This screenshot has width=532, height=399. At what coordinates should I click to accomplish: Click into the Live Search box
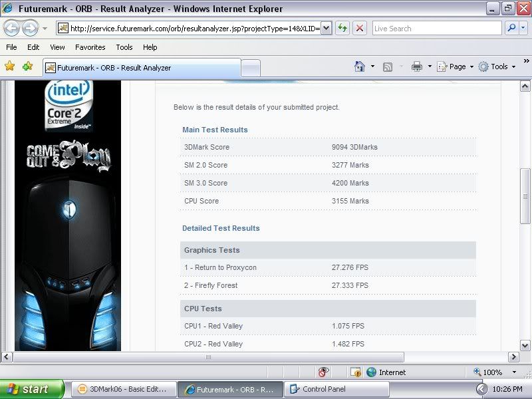click(437, 29)
